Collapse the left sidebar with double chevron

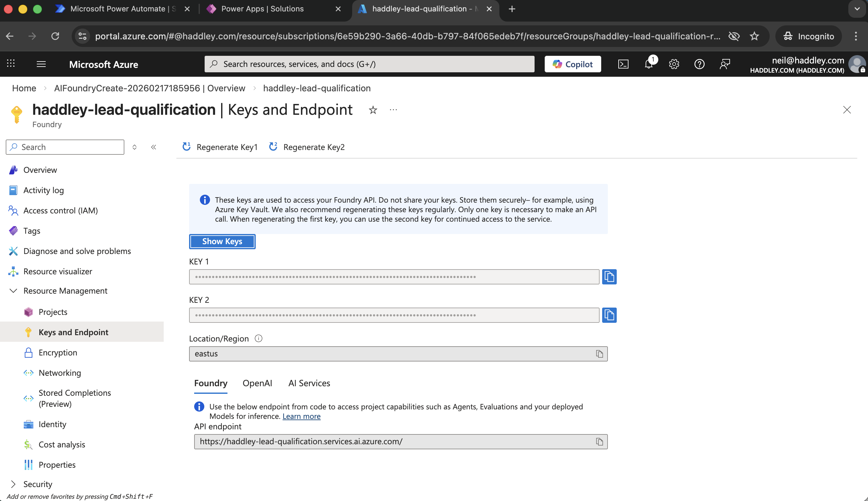pyautogui.click(x=154, y=147)
